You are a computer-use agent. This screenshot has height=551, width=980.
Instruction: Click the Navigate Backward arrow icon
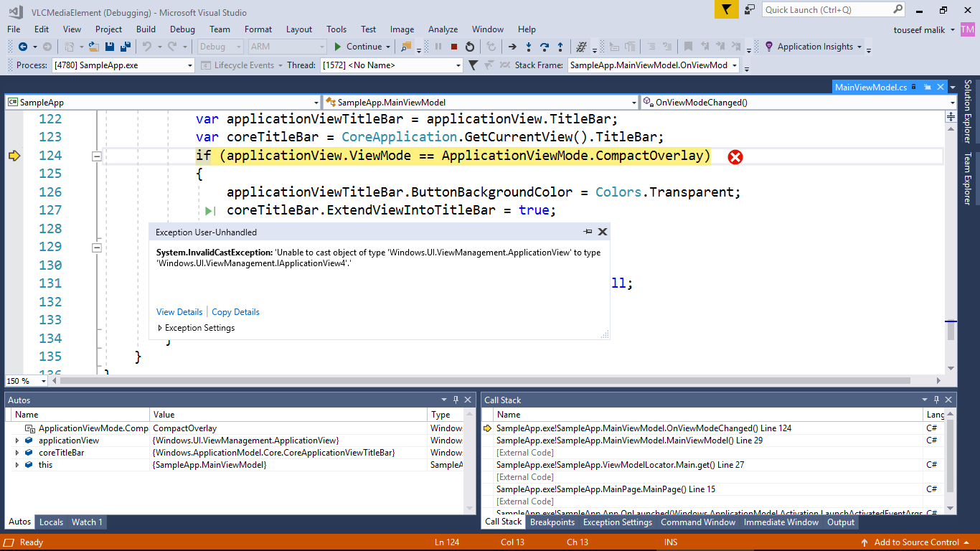tap(23, 47)
